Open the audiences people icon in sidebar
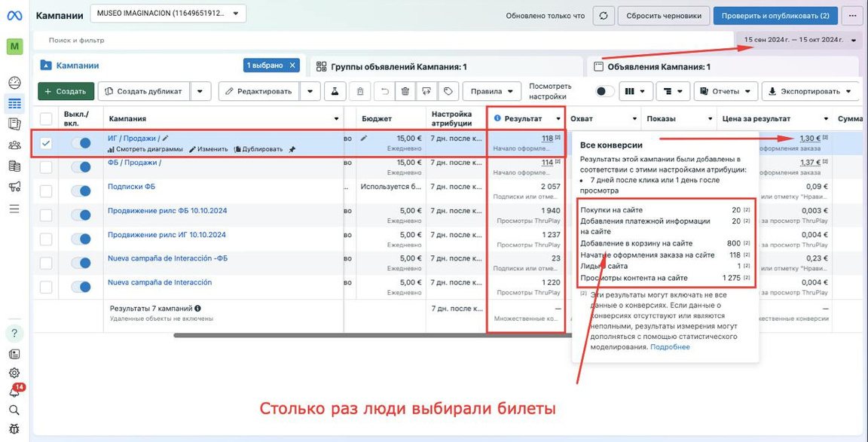This screenshot has height=442, width=868. pyautogui.click(x=14, y=145)
